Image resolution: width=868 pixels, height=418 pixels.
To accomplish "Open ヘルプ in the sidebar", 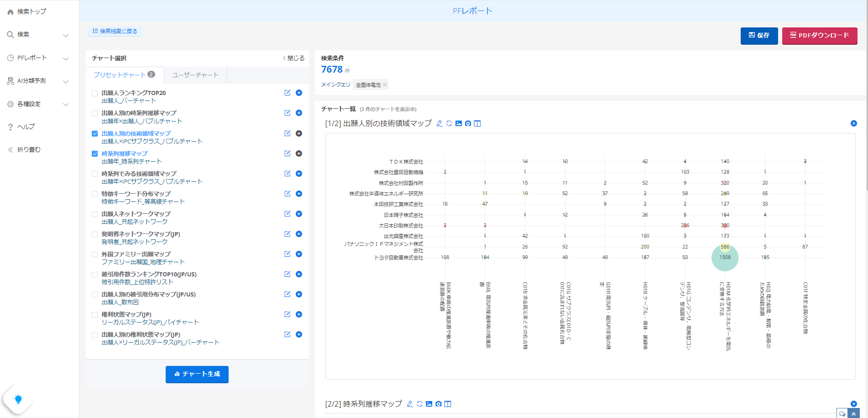I will pyautogui.click(x=26, y=127).
